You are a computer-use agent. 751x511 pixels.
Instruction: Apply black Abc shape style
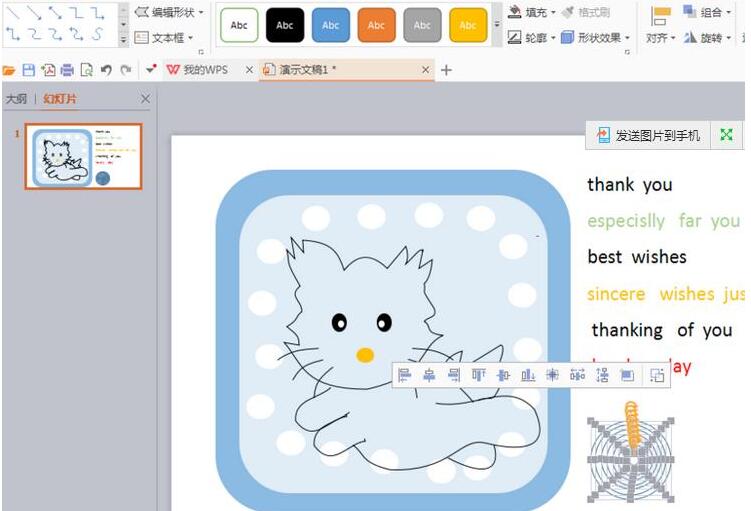285,25
